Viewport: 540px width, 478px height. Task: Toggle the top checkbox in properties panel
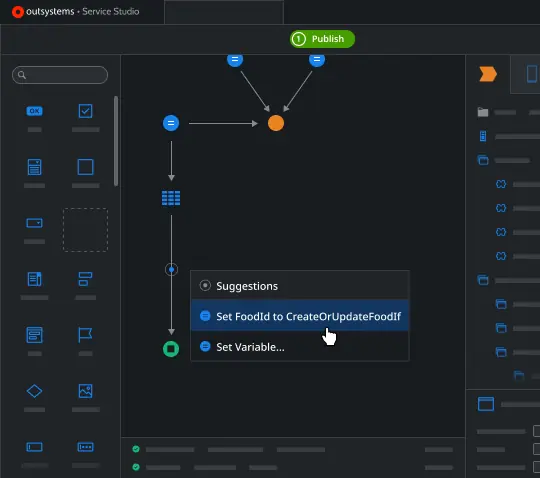(x=537, y=431)
